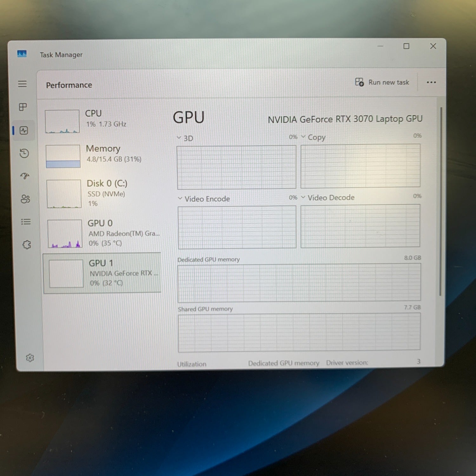
Task: Click the Shared GPU memory graph
Action: 299,332
